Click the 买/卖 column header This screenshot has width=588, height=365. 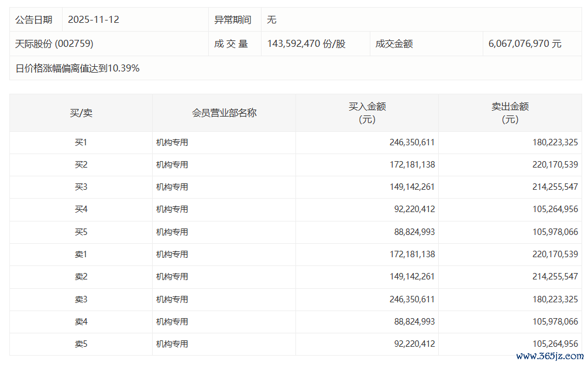click(x=81, y=112)
